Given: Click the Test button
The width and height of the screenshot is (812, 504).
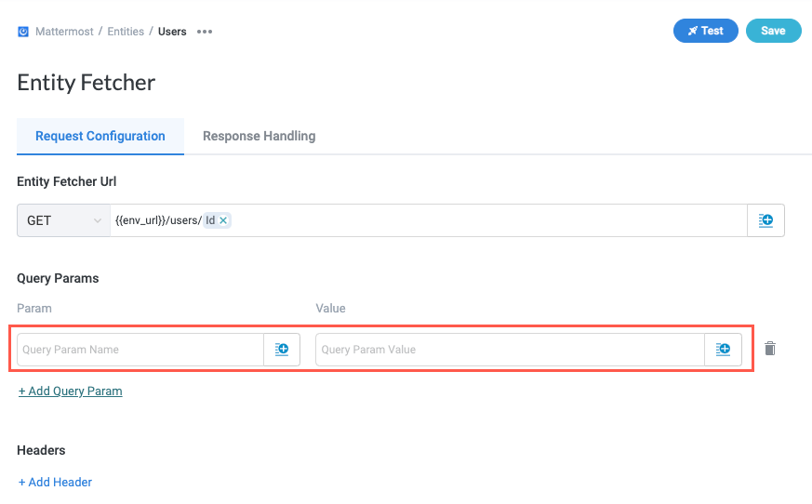Looking at the screenshot, I should tap(705, 31).
